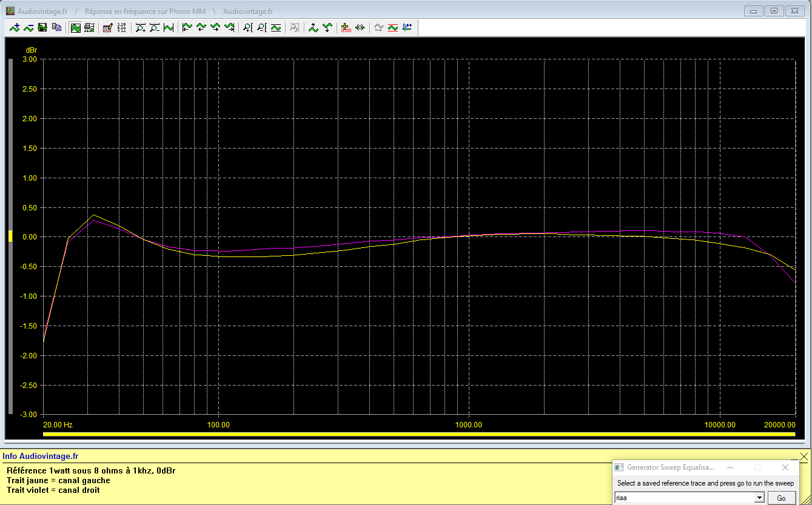Click the Generator Sweep window icon

(x=619, y=467)
